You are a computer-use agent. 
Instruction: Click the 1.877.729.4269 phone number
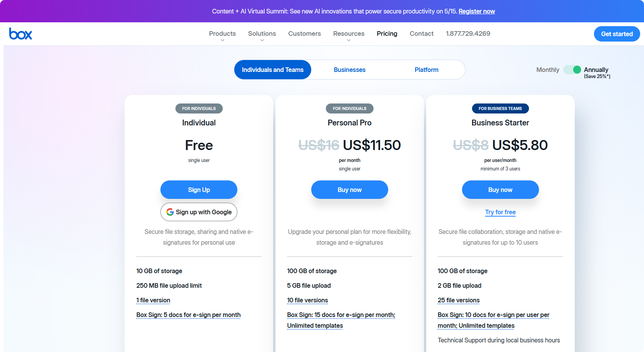point(468,33)
